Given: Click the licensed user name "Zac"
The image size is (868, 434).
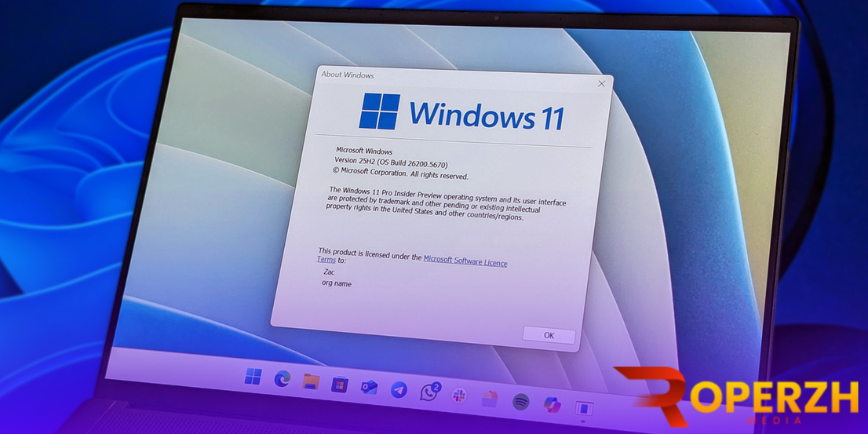Looking at the screenshot, I should click(329, 272).
